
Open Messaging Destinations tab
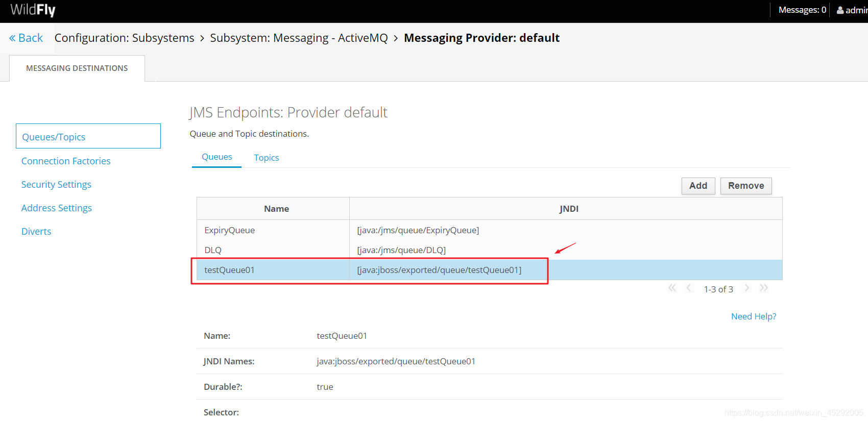[x=77, y=68]
